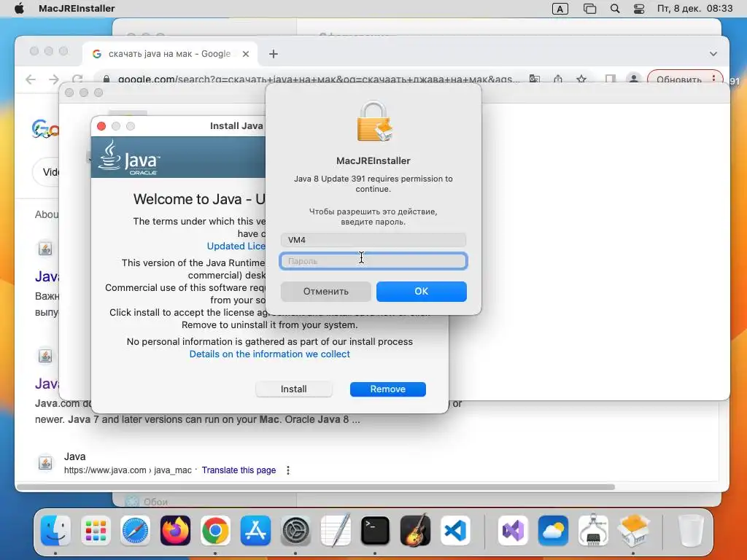Image resolution: width=747 pixels, height=560 pixels.
Task: Open the Trash from the Dock
Action: point(690,531)
